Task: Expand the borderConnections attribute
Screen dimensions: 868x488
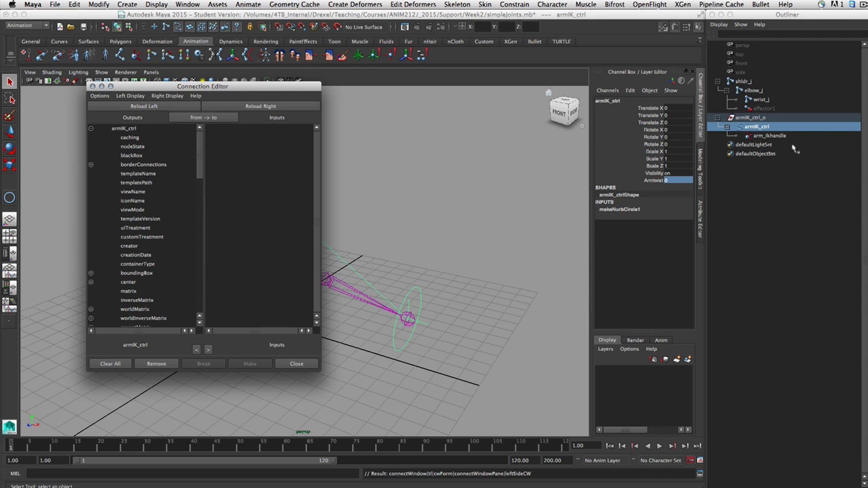Action: click(91, 164)
